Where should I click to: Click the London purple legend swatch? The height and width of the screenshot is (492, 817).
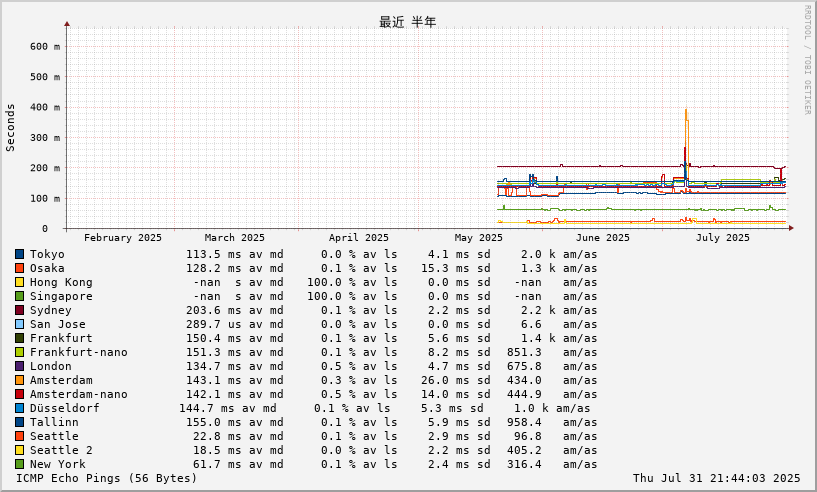pyautogui.click(x=19, y=366)
